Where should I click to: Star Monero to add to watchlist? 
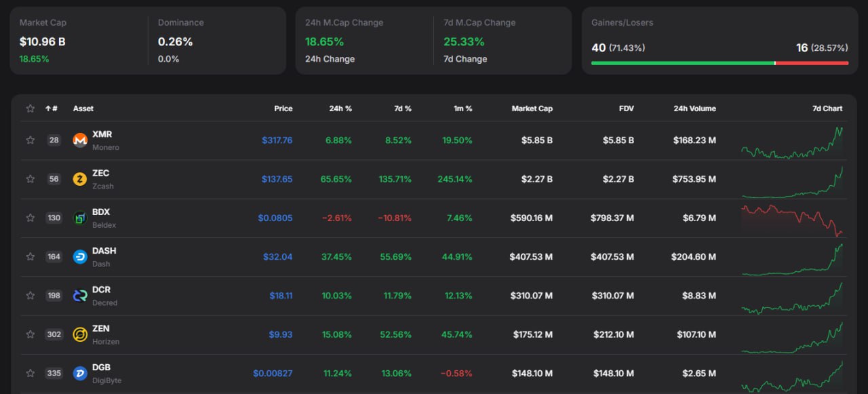tap(30, 140)
